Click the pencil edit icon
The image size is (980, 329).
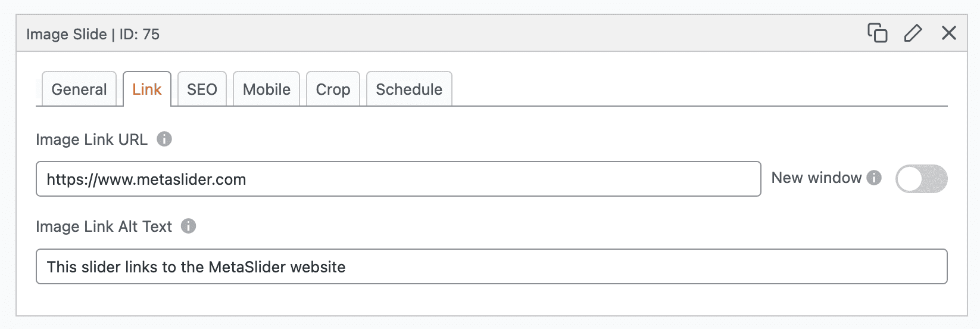913,33
